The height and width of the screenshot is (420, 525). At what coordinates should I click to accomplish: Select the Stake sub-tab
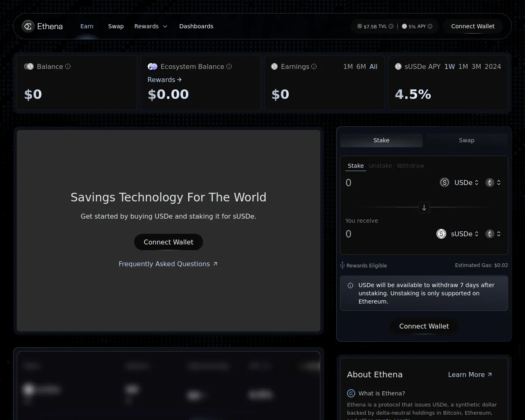click(356, 166)
